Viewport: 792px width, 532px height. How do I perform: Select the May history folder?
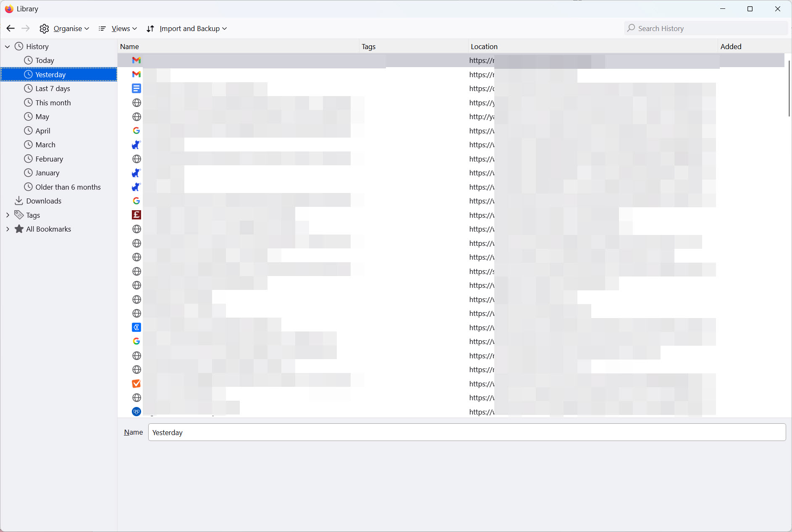[x=42, y=117]
